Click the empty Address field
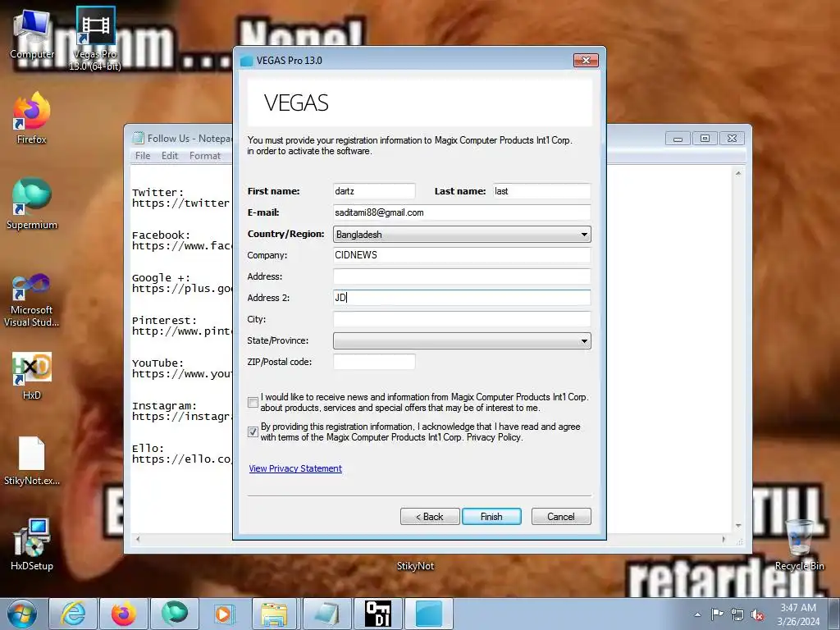840x630 pixels. (462, 276)
